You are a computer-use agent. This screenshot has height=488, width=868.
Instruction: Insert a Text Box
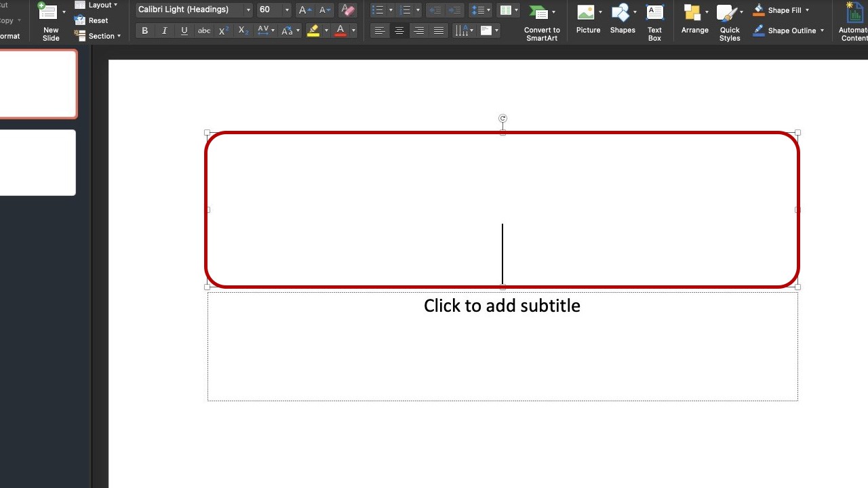(654, 23)
